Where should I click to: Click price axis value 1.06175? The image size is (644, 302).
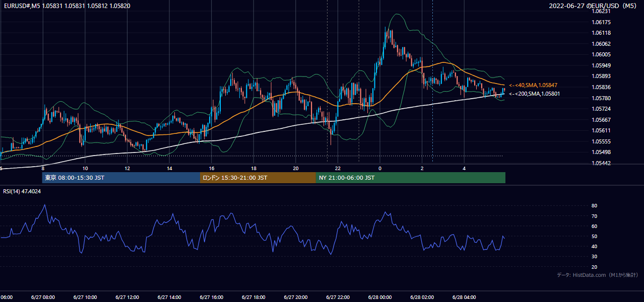click(602, 22)
